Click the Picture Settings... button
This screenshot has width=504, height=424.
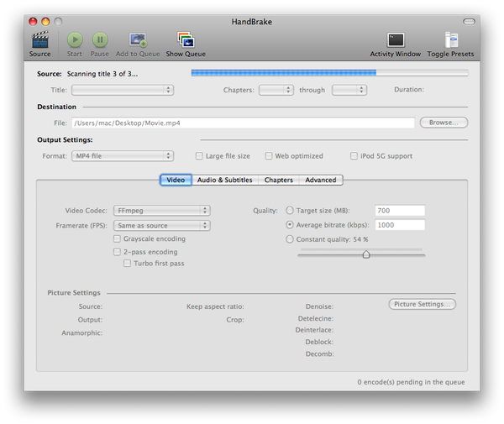point(422,304)
